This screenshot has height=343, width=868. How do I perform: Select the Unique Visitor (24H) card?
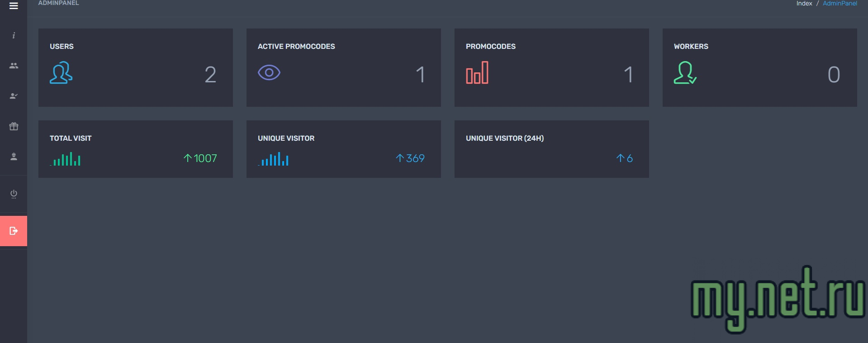[551, 149]
